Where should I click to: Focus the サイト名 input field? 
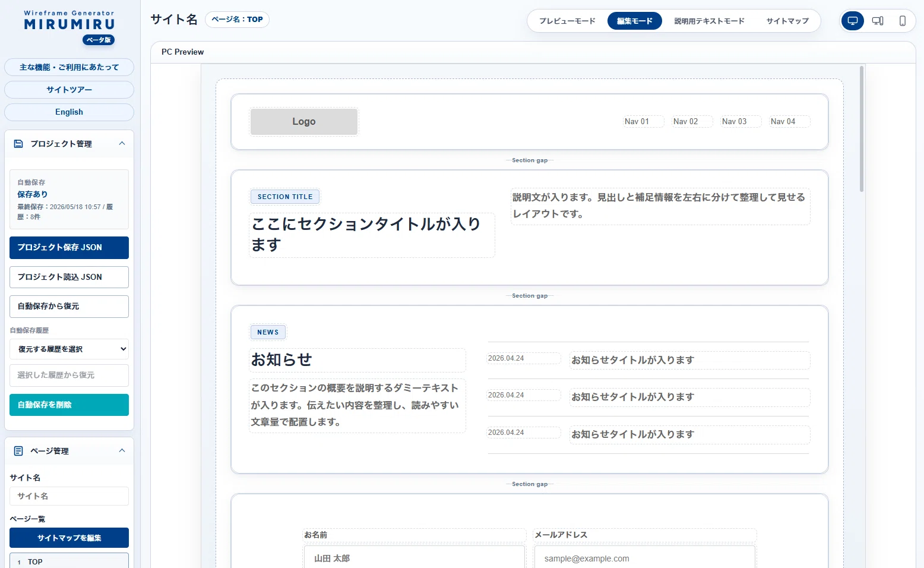[69, 496]
